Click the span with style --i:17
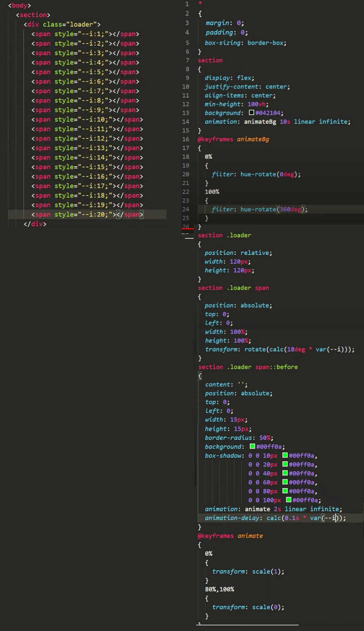Image resolution: width=364 pixels, height=631 pixels. (x=87, y=186)
